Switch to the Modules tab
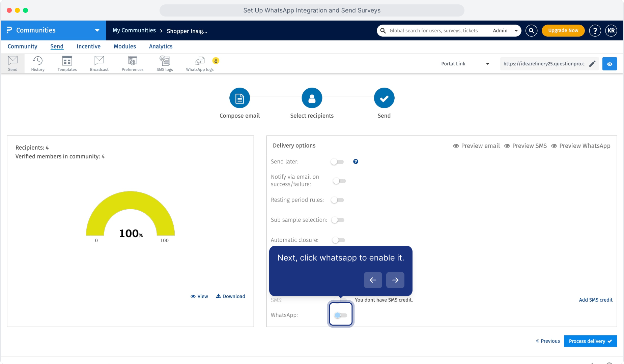 (125, 47)
